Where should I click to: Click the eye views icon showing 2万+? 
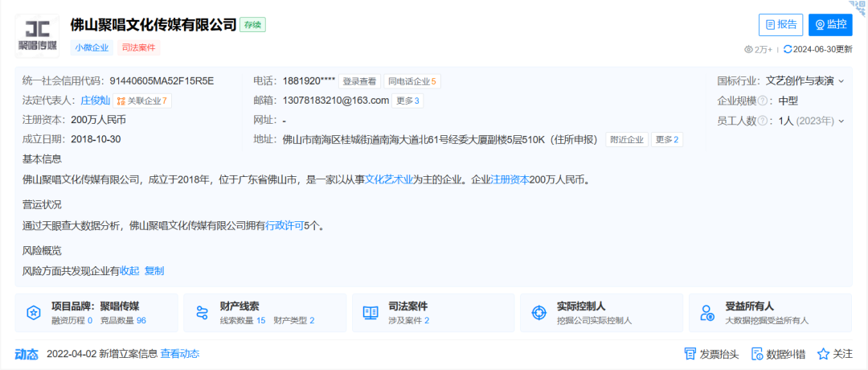(748, 49)
